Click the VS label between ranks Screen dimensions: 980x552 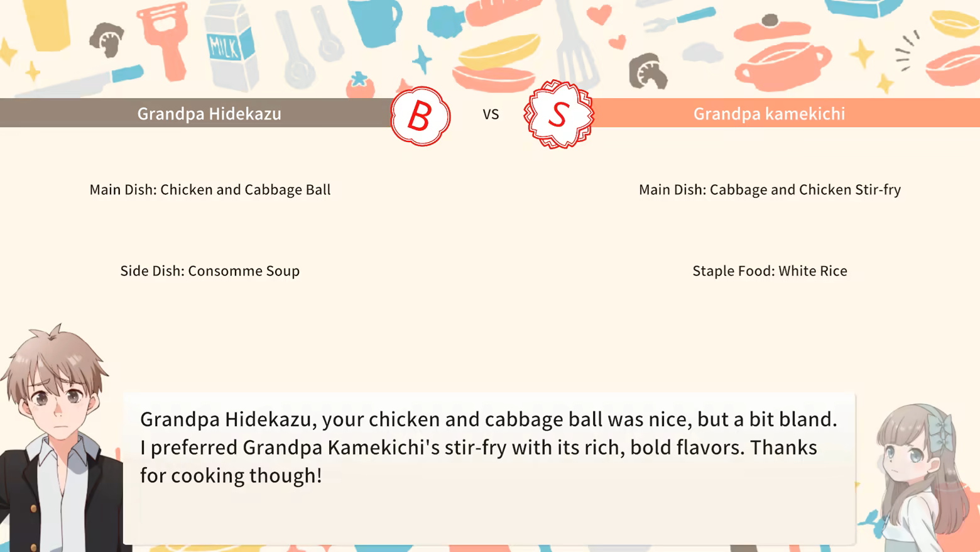[x=491, y=114]
